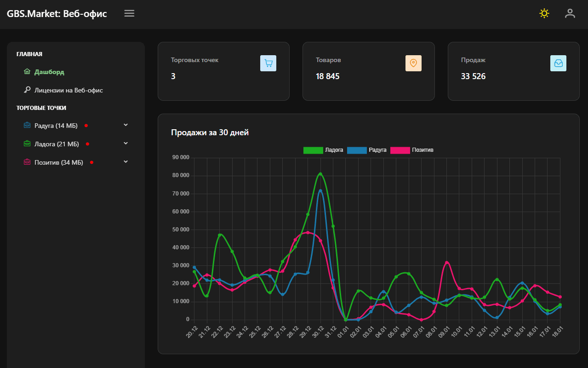Toggle light theme with sun icon

[x=544, y=13]
